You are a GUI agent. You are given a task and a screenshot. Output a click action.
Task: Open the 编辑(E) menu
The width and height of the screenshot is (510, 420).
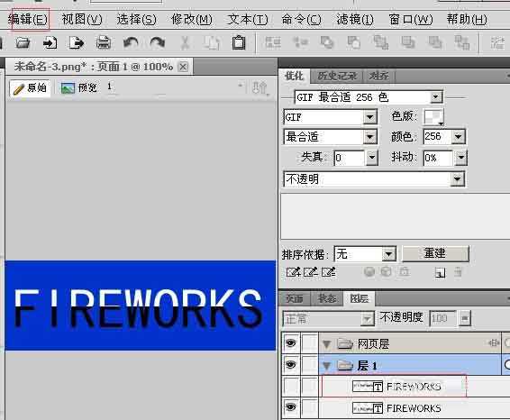pos(28,20)
